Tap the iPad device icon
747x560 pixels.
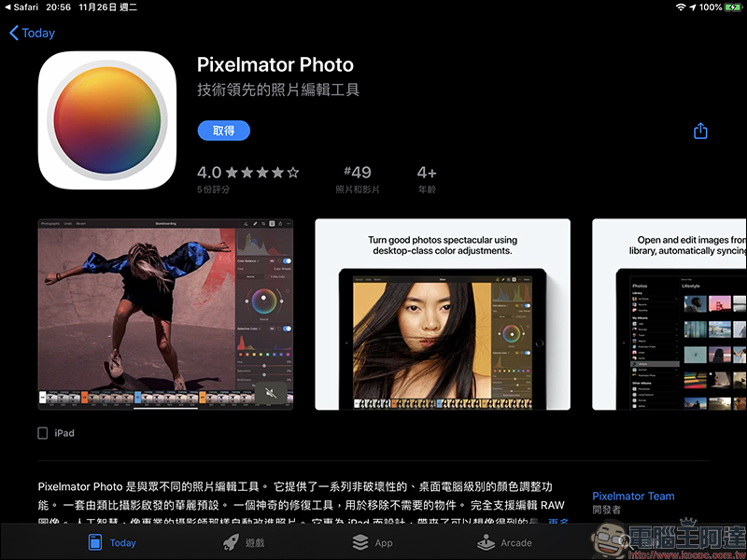pos(42,433)
